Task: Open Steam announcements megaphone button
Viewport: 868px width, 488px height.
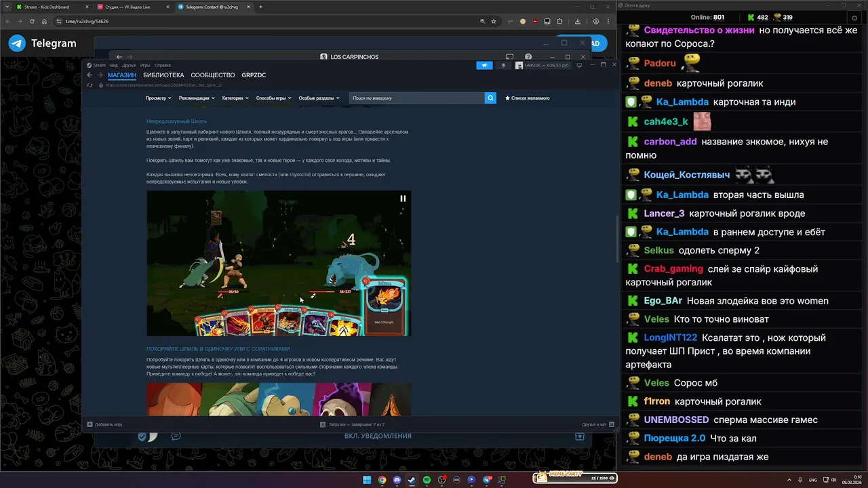Action: 484,66
